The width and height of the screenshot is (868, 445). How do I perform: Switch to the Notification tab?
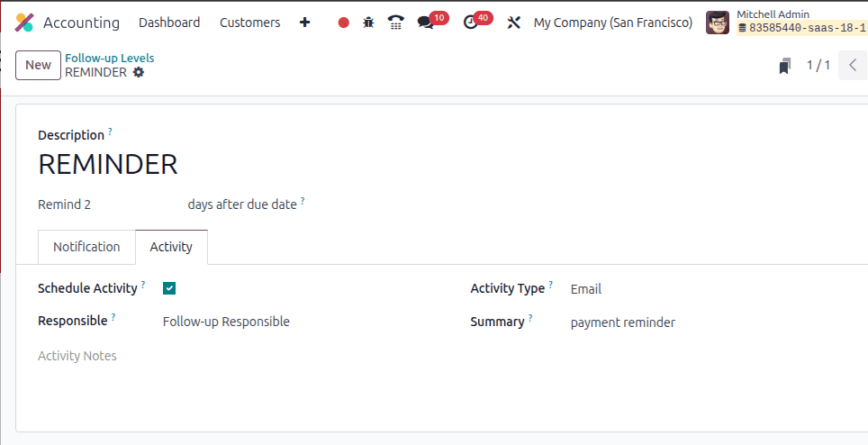click(x=86, y=247)
